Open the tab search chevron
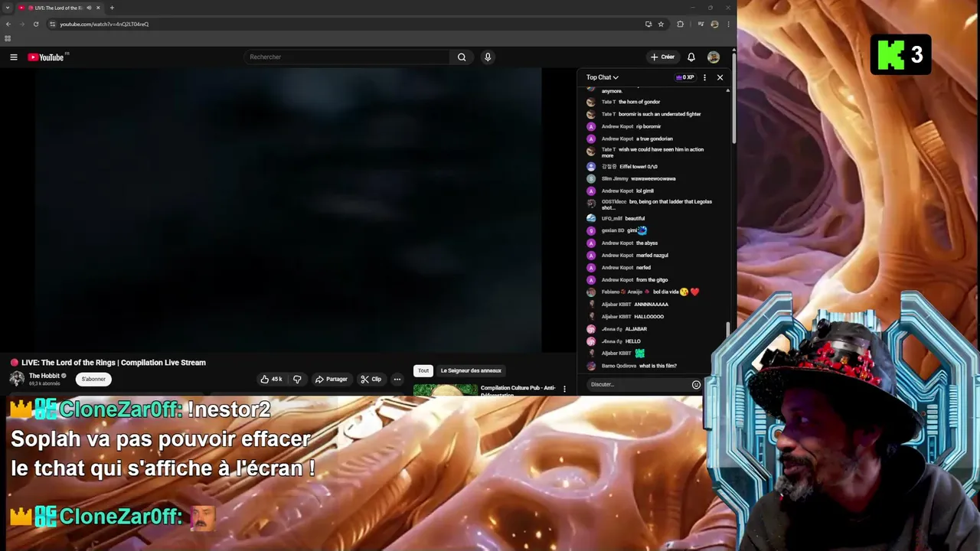Image resolution: width=980 pixels, height=551 pixels. coord(8,8)
